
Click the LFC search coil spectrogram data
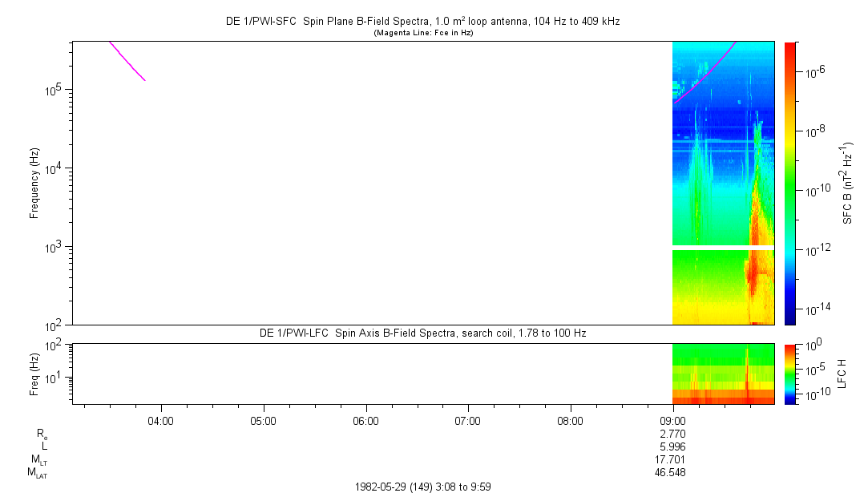click(721, 377)
